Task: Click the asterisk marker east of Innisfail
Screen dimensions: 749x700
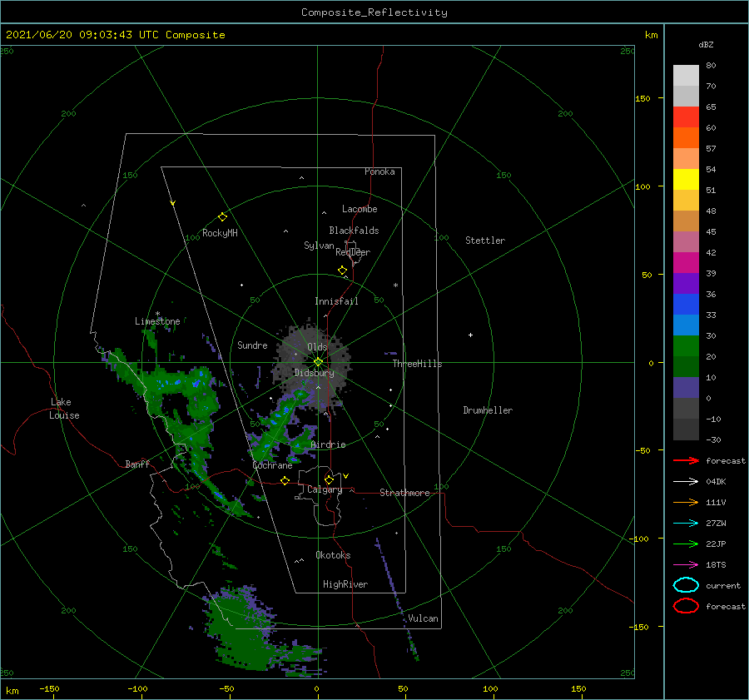Action: pyautogui.click(x=395, y=285)
